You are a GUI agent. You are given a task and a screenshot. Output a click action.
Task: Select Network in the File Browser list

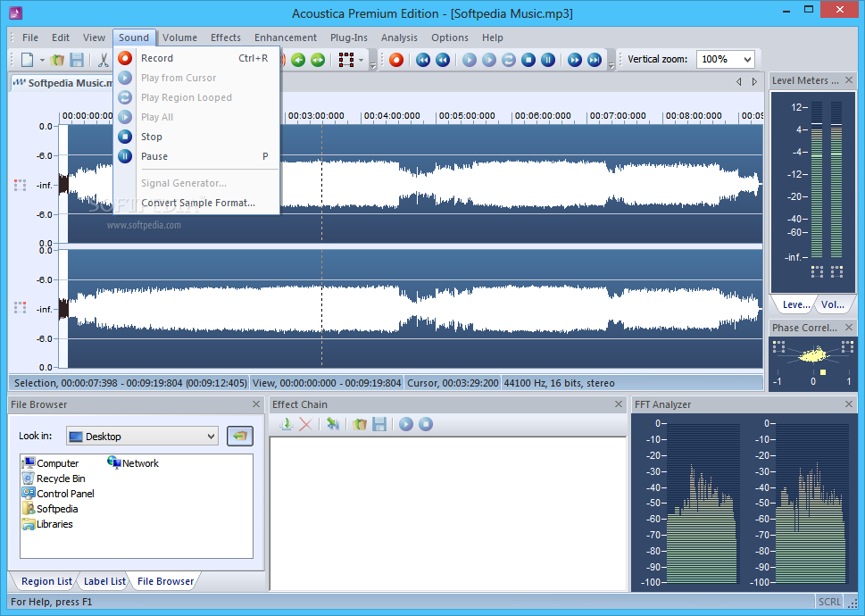(x=133, y=463)
